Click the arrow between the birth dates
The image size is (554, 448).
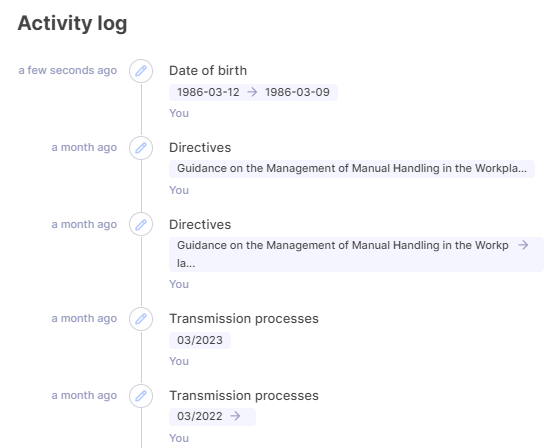click(x=252, y=92)
